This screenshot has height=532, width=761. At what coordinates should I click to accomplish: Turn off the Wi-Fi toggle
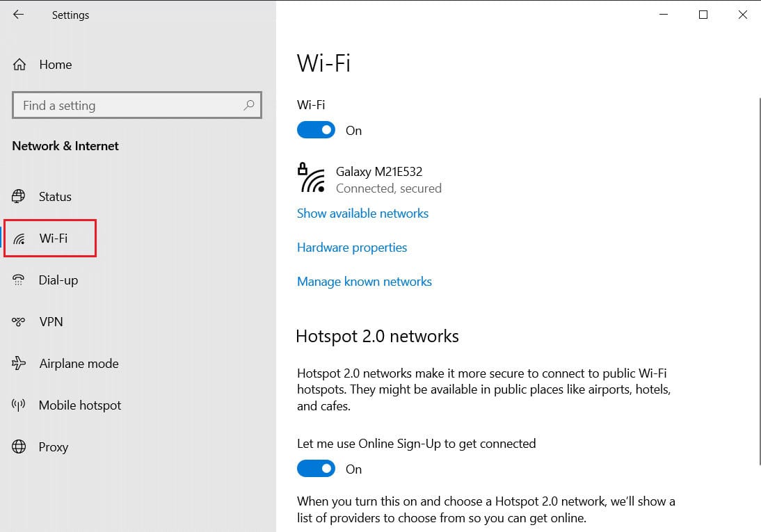[x=316, y=130]
